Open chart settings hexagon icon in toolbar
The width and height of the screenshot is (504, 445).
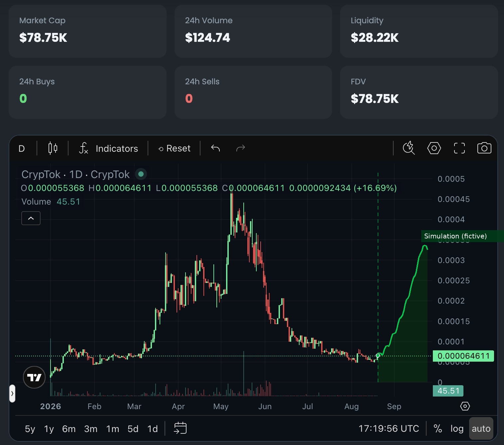pyautogui.click(x=434, y=148)
